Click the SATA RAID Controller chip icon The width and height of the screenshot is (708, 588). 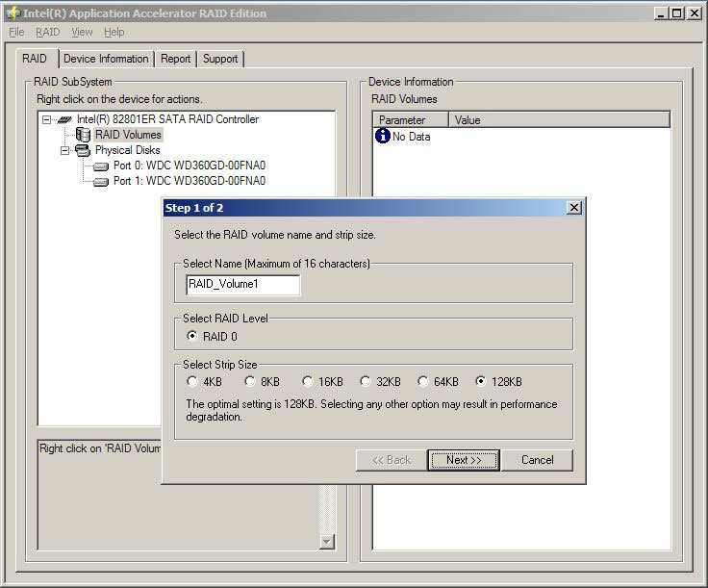65,119
